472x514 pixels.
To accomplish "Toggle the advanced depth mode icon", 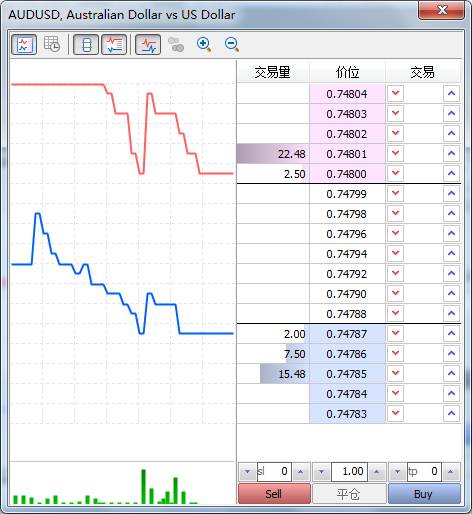I will click(114, 44).
